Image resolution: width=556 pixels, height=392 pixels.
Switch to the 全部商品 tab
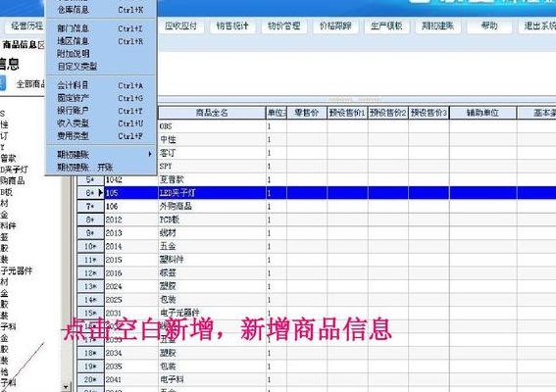[30, 84]
